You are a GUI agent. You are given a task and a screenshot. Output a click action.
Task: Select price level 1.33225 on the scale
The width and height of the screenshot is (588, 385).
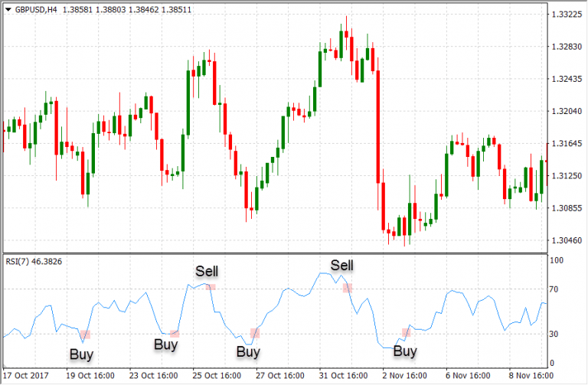tap(567, 15)
